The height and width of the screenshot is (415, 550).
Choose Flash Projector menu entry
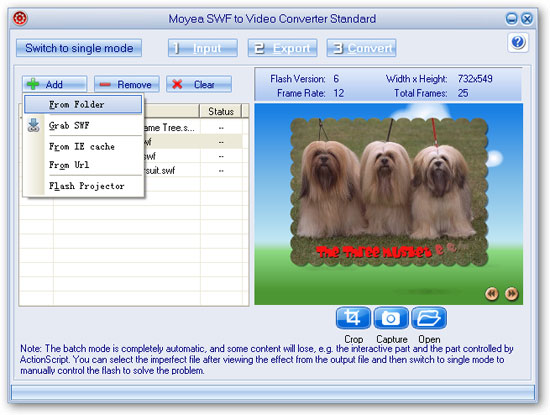[83, 186]
